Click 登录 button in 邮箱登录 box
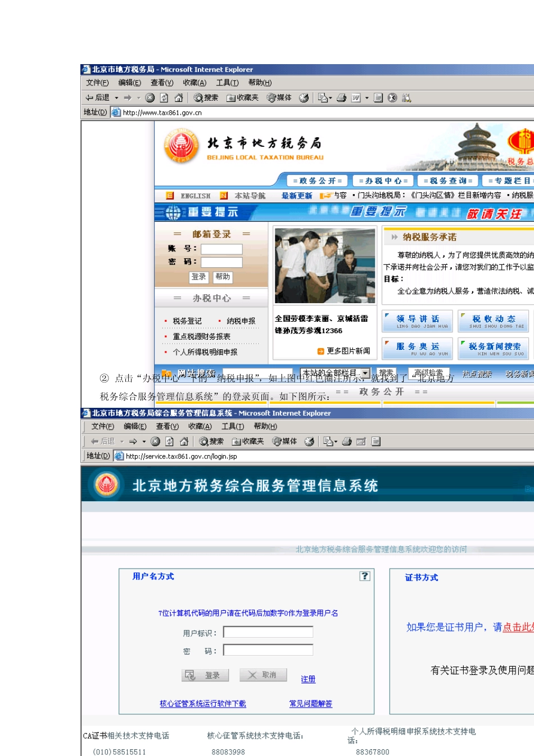 click(x=198, y=277)
